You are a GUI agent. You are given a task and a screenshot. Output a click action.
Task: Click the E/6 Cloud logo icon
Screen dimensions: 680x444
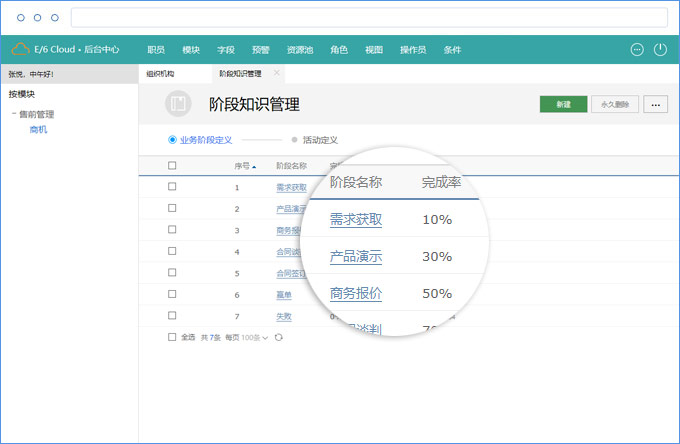[20, 49]
